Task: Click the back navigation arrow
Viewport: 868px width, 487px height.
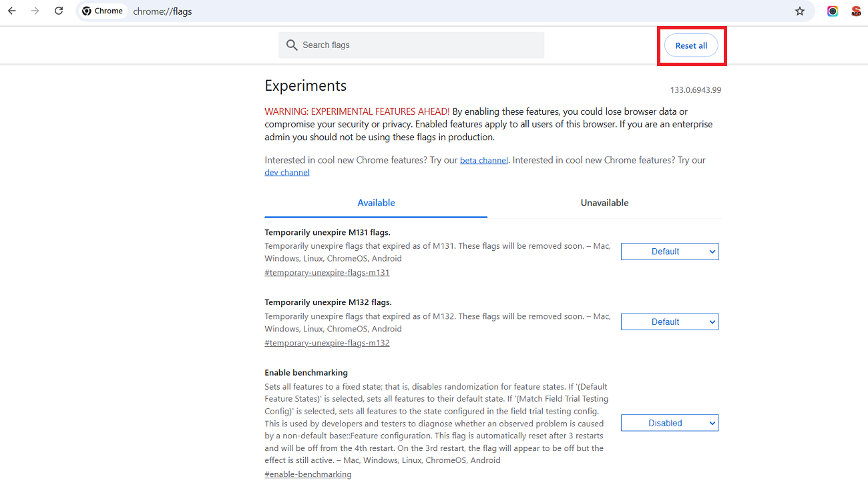Action: 11,11
